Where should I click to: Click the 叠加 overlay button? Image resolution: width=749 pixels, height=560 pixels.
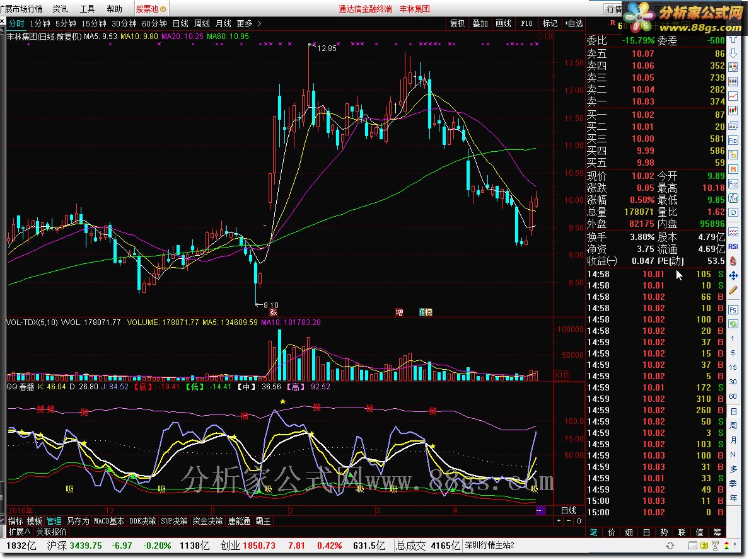pos(480,23)
